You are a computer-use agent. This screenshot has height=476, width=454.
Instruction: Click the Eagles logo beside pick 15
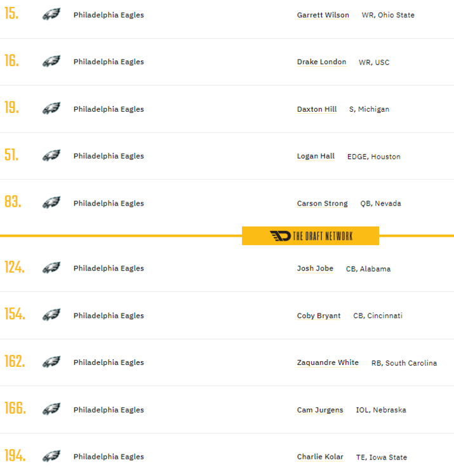click(51, 15)
